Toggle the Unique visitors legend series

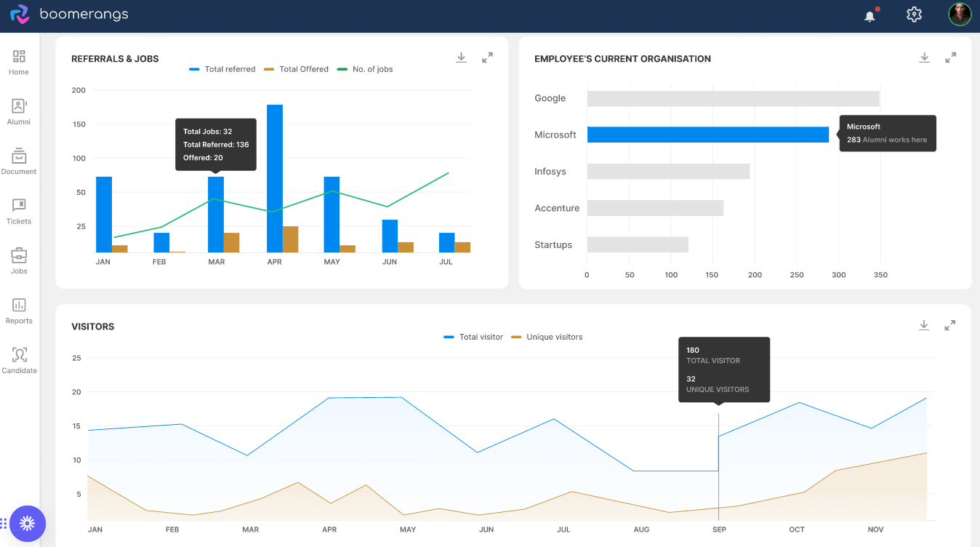[547, 337]
